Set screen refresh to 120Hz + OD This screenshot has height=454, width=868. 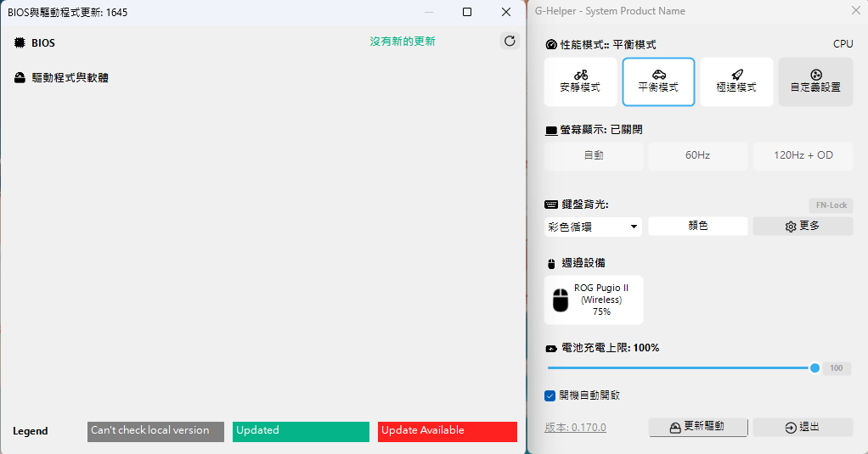point(803,156)
